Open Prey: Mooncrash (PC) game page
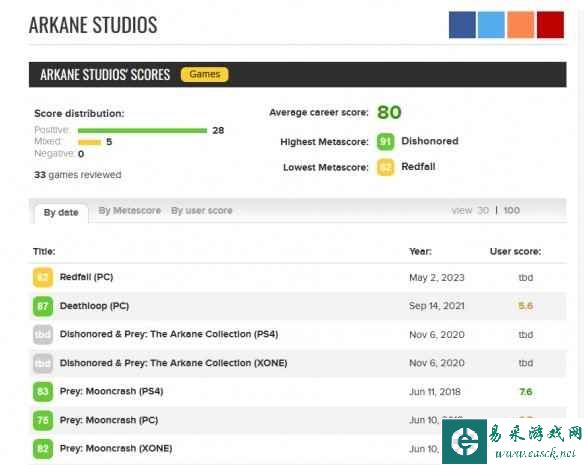The height and width of the screenshot is (465, 584). [x=109, y=420]
